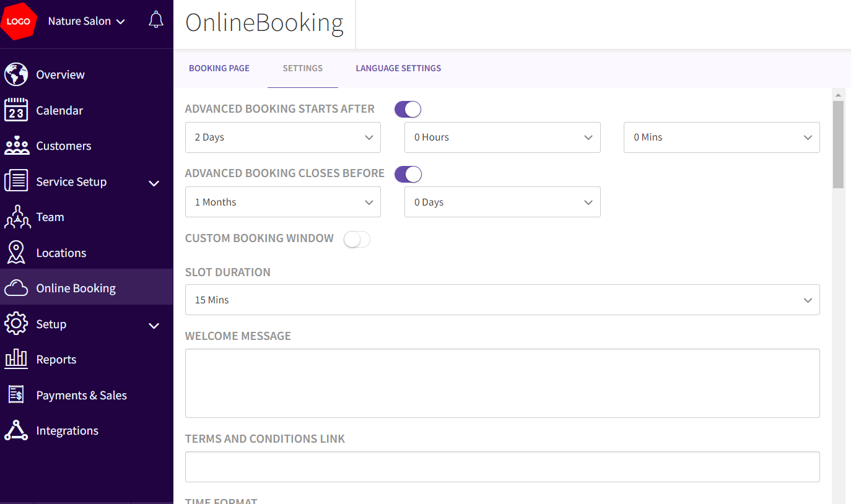Open Reports using its bar chart icon

[16, 359]
